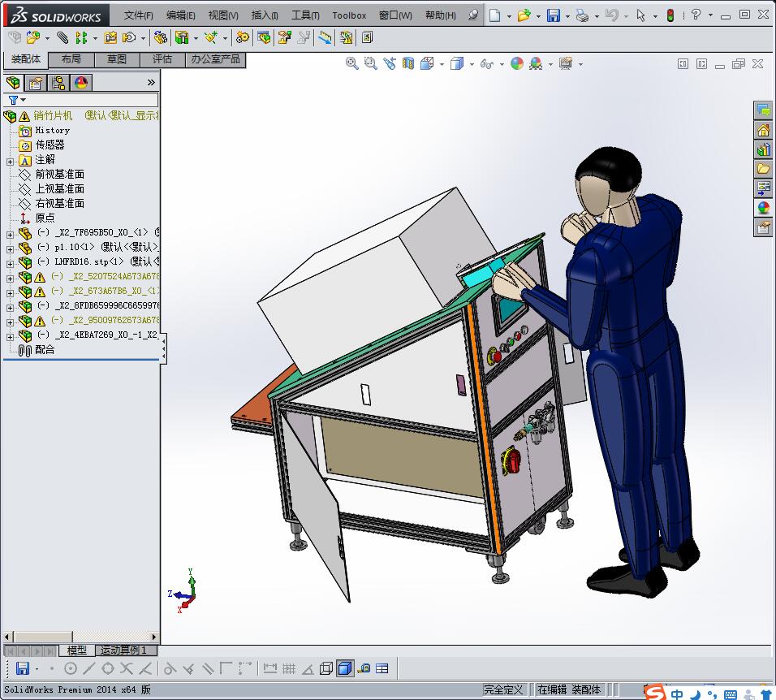
Task: Open the PropertyManager tab
Action: [35, 83]
